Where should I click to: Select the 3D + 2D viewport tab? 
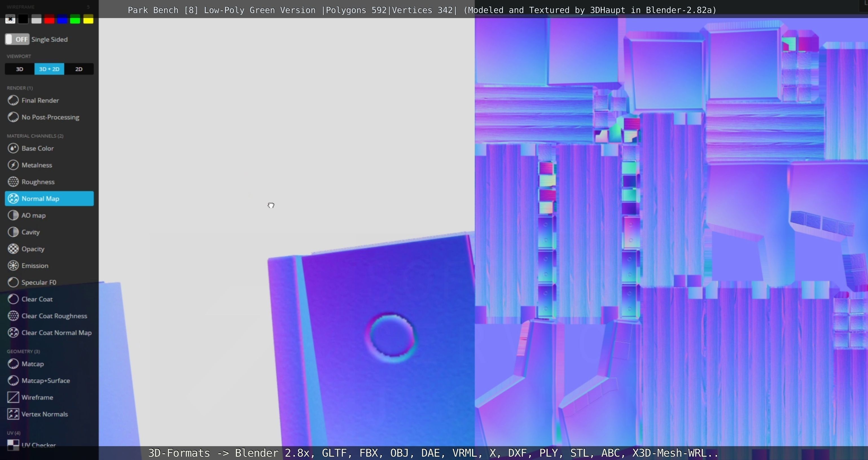[x=49, y=69]
